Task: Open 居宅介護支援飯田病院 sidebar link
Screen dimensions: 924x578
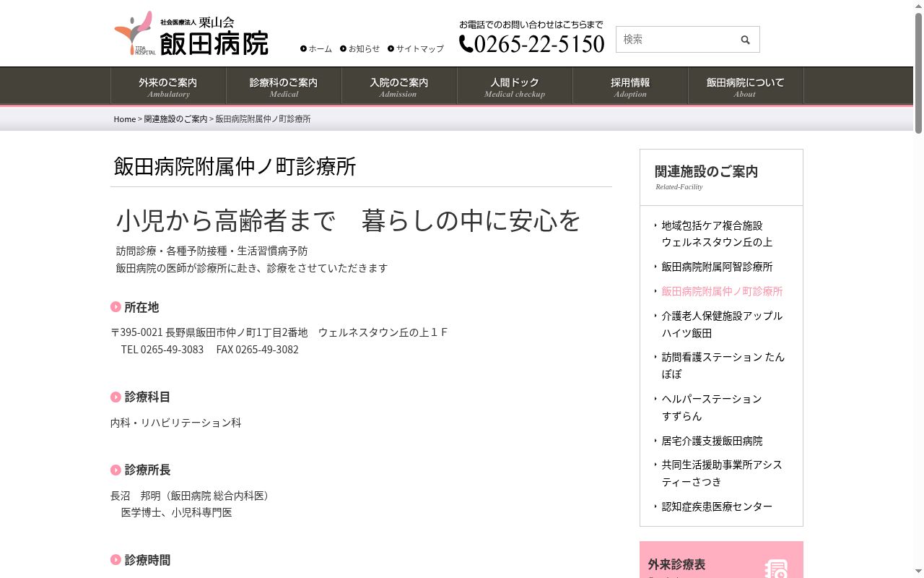Action: 712,441
